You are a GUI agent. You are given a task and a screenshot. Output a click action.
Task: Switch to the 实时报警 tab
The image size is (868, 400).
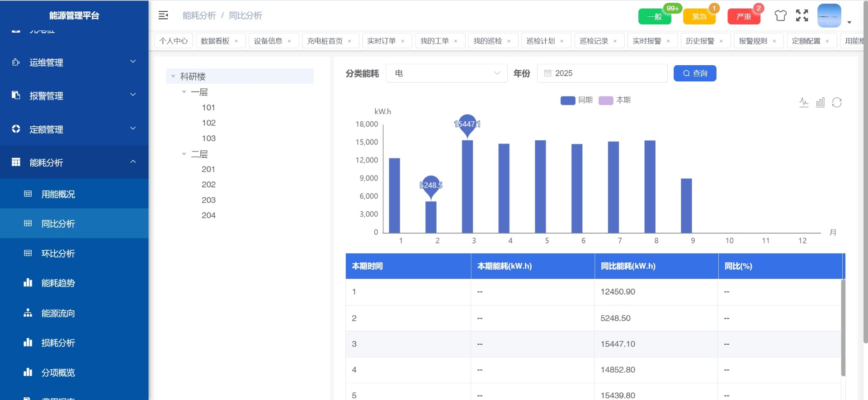(646, 41)
